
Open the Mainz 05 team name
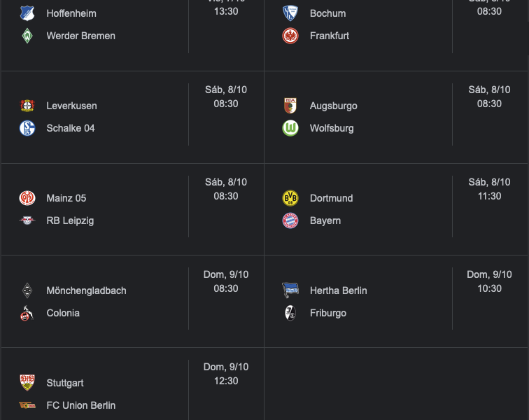click(66, 198)
